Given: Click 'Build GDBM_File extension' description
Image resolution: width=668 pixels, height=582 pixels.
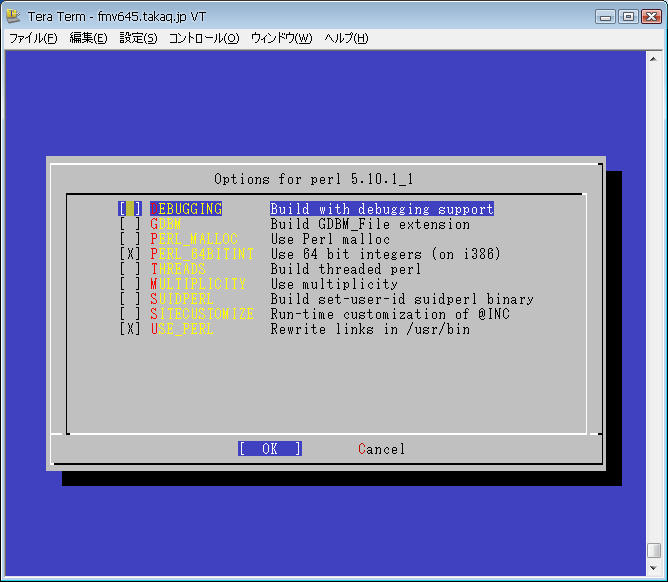Looking at the screenshot, I should [x=370, y=224].
